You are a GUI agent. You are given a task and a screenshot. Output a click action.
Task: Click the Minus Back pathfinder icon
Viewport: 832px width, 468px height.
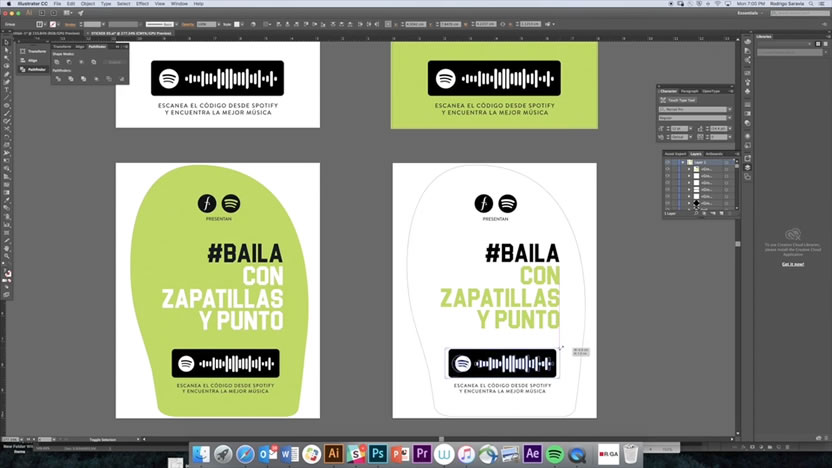[122, 79]
